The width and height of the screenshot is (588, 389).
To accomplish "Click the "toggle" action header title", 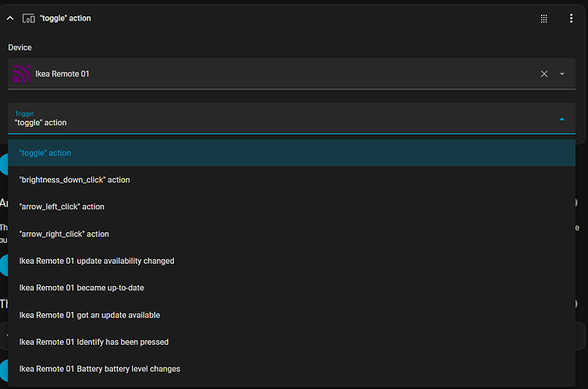I will pos(66,19).
